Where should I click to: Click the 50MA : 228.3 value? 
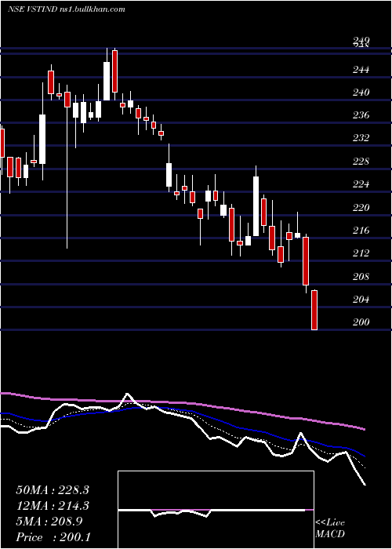(53, 490)
